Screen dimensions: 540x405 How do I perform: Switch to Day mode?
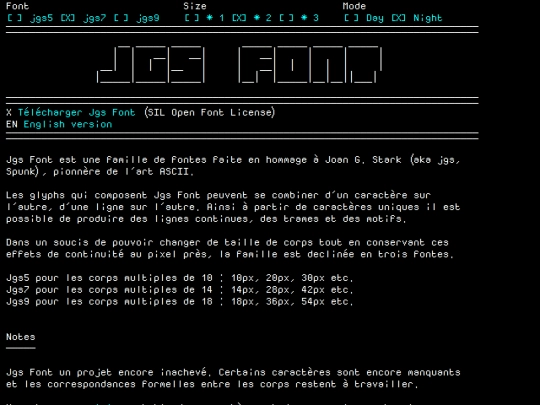tap(364, 18)
